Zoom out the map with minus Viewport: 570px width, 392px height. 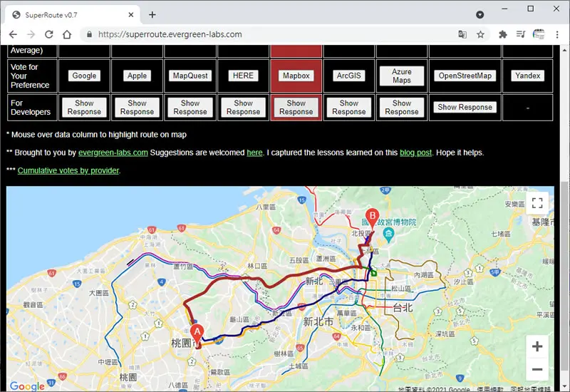click(537, 369)
